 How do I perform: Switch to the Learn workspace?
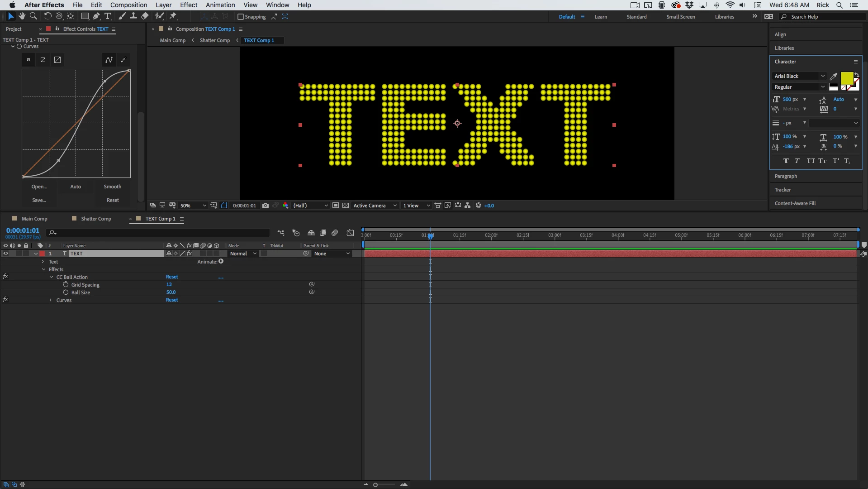601,17
